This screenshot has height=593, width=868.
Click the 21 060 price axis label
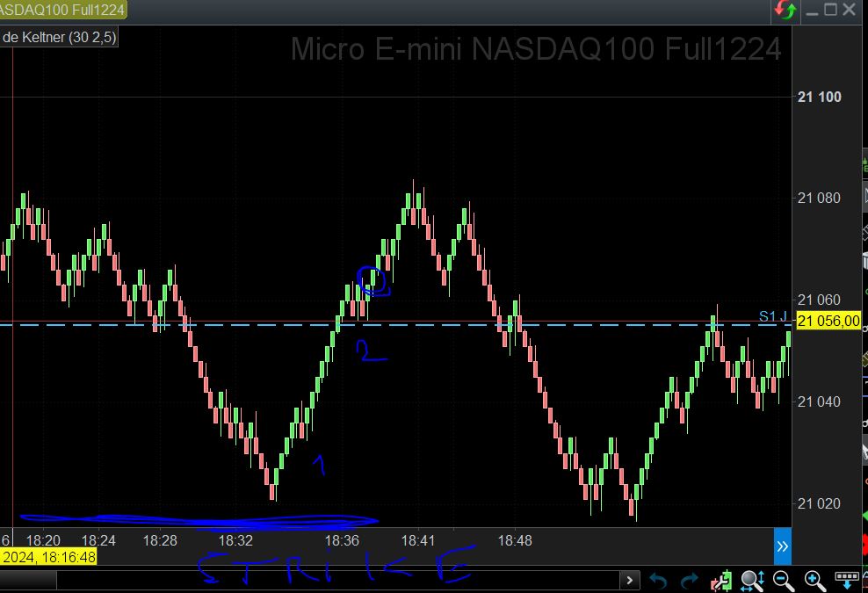point(820,300)
